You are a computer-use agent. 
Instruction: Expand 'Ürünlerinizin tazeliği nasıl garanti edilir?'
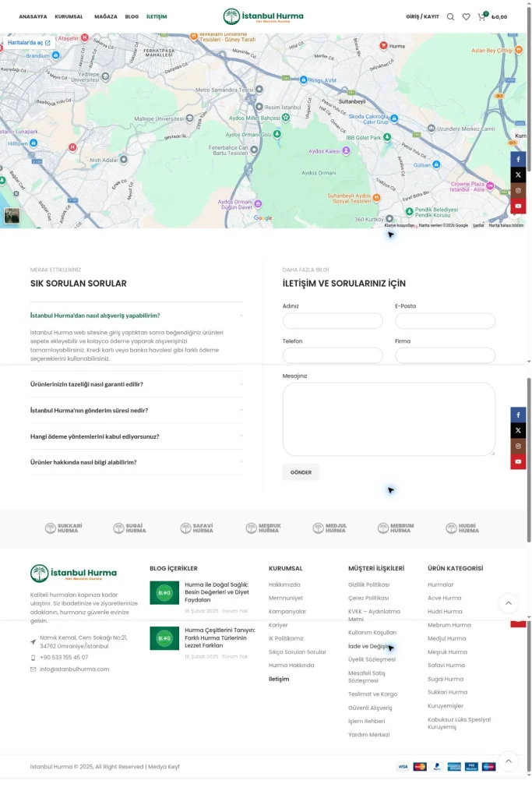136,384
